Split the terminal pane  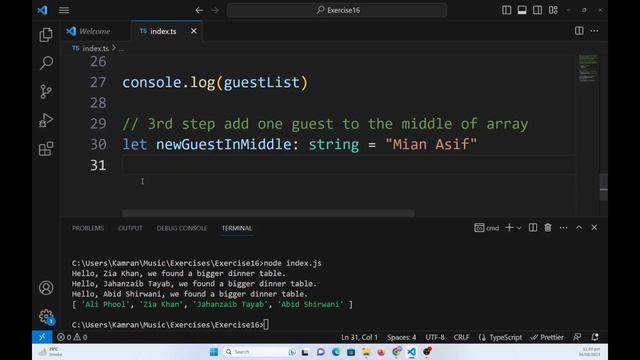pyautogui.click(x=533, y=228)
